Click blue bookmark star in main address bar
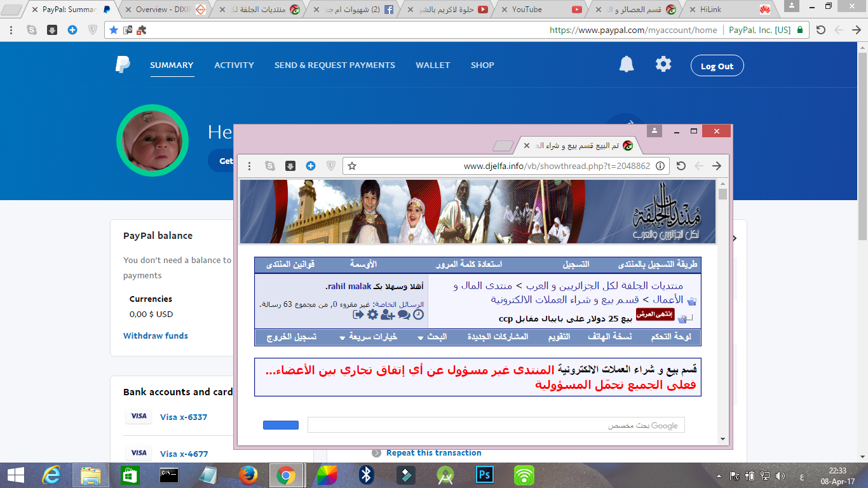Image resolution: width=868 pixels, height=488 pixels. tap(114, 30)
